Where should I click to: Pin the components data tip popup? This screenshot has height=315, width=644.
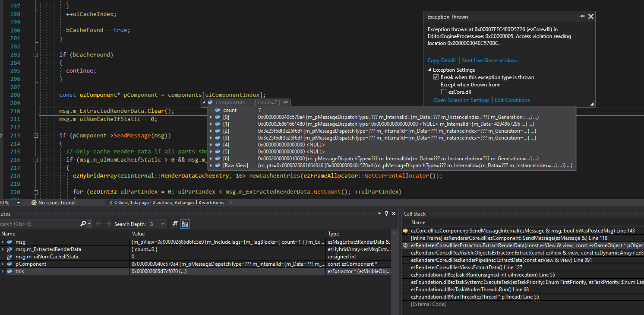click(x=284, y=102)
